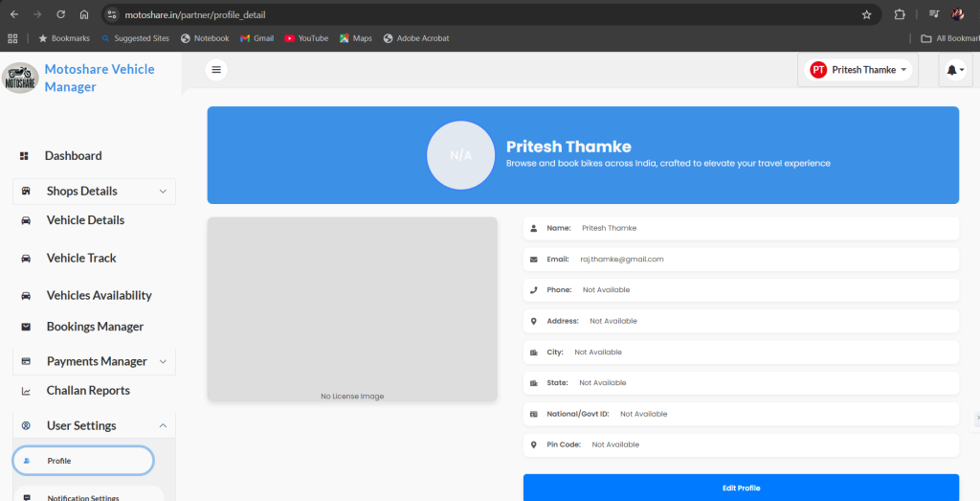The width and height of the screenshot is (980, 501).
Task: Open Pritesh Thamke user dropdown
Action: coord(857,70)
